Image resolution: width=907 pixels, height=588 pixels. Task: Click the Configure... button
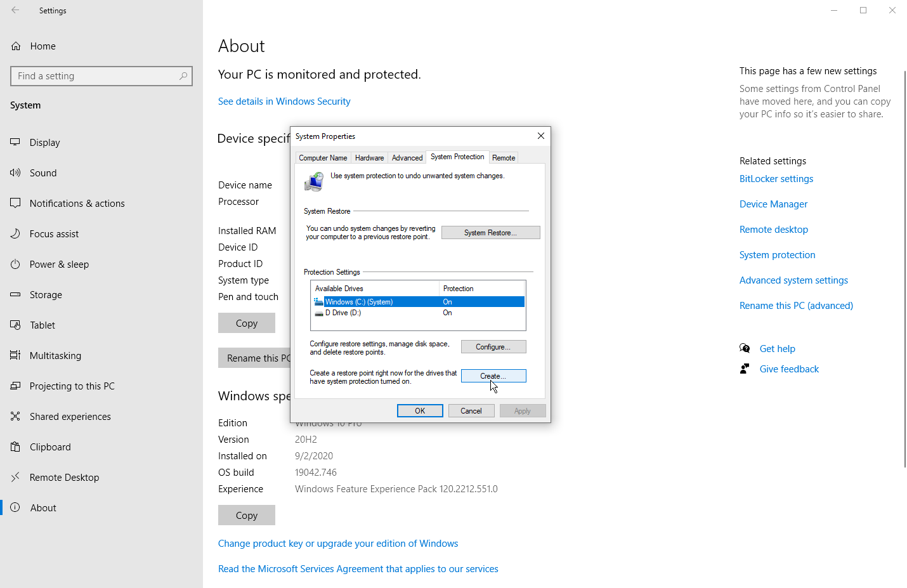pyautogui.click(x=493, y=347)
